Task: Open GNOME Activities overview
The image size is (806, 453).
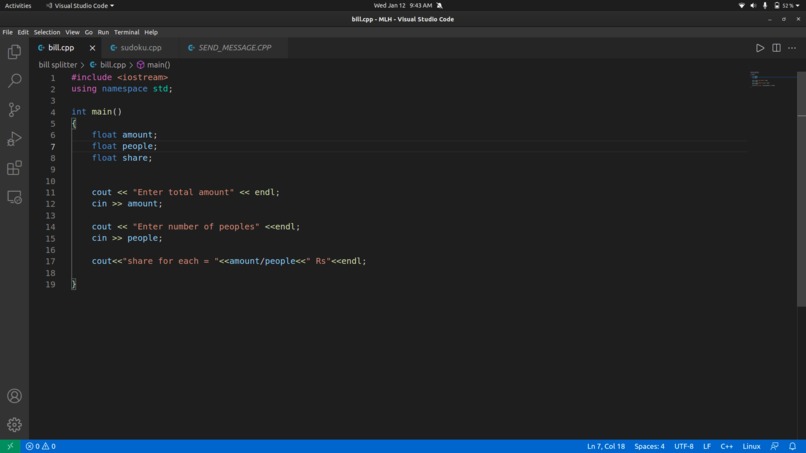Action: point(18,6)
